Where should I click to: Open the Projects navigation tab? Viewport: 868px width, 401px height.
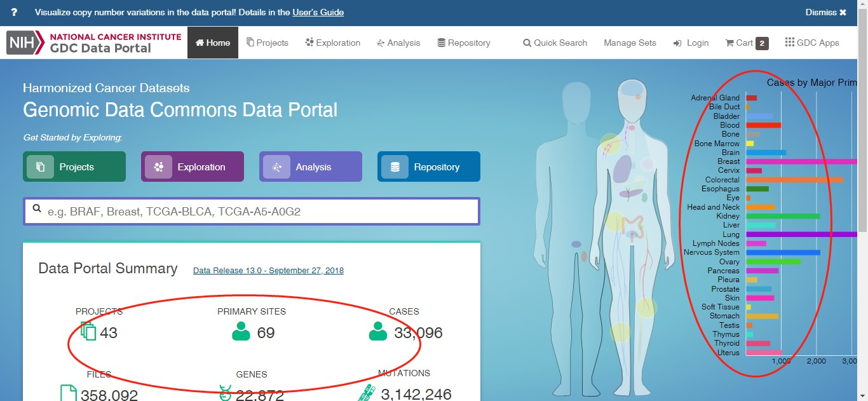click(x=268, y=43)
